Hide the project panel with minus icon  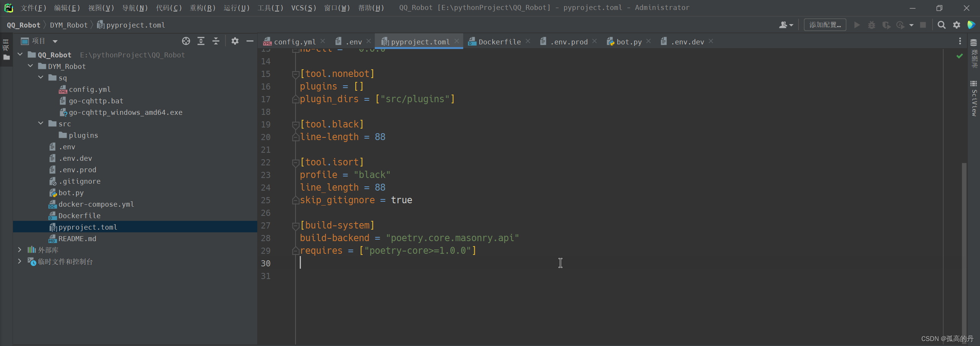(250, 41)
